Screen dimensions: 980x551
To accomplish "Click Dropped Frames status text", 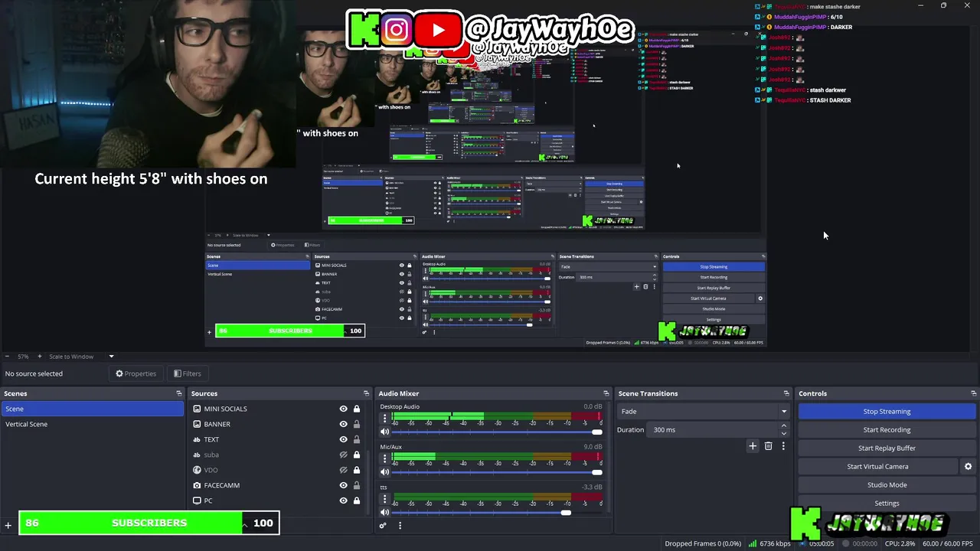I will pos(703,543).
